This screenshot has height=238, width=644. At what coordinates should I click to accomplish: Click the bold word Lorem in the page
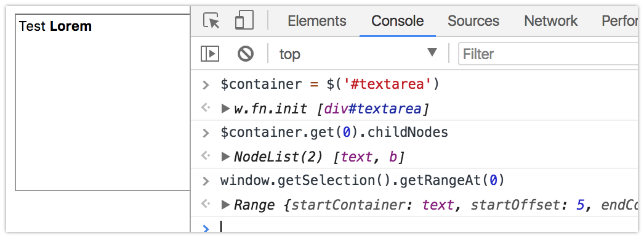click(71, 27)
